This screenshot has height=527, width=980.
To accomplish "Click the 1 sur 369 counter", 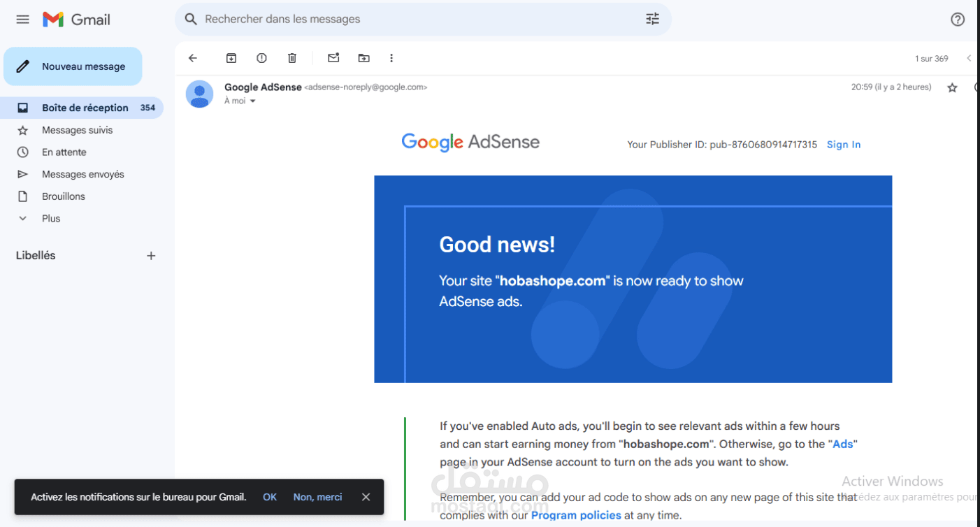I will coord(932,59).
